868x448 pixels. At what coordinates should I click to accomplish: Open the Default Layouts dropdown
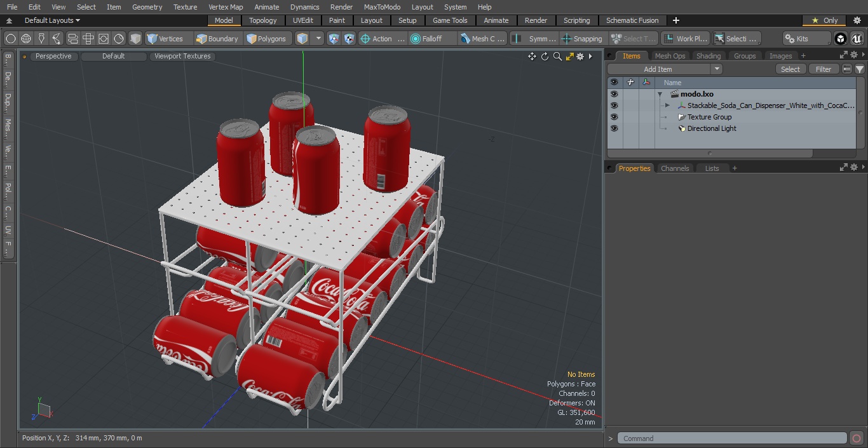(52, 20)
